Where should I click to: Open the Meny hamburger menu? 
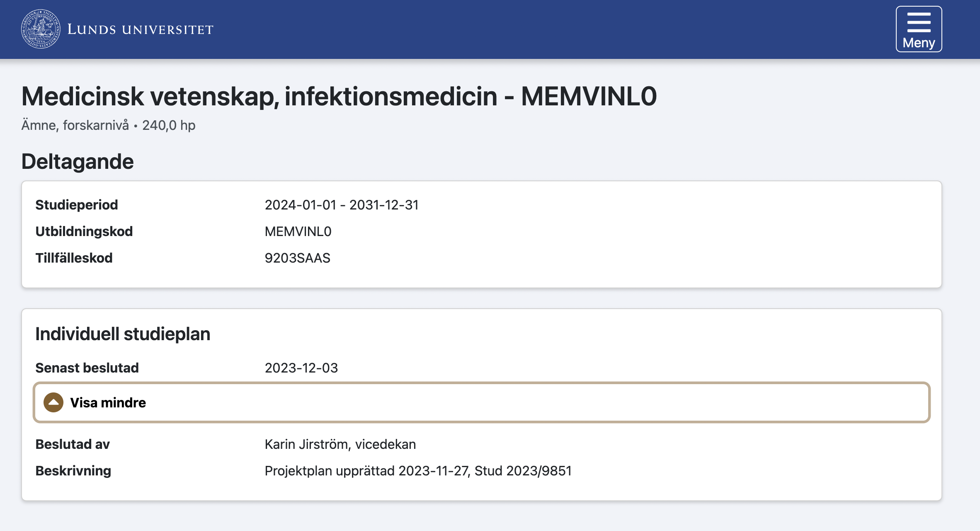(x=919, y=29)
